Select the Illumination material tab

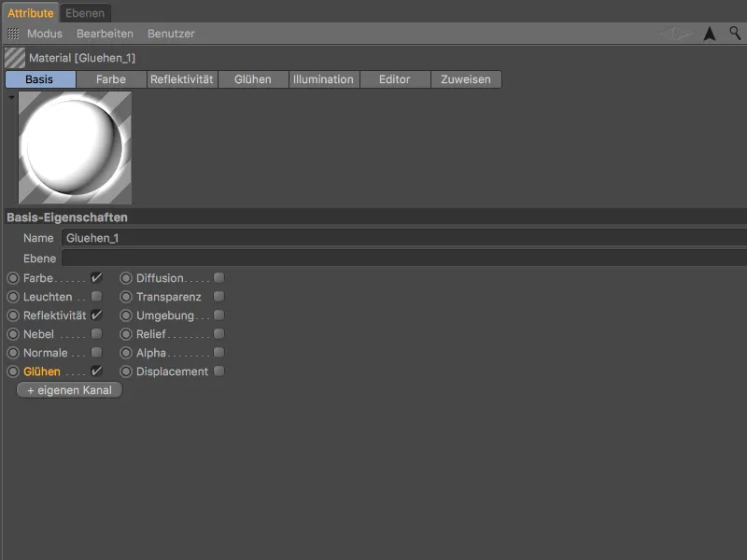(324, 79)
